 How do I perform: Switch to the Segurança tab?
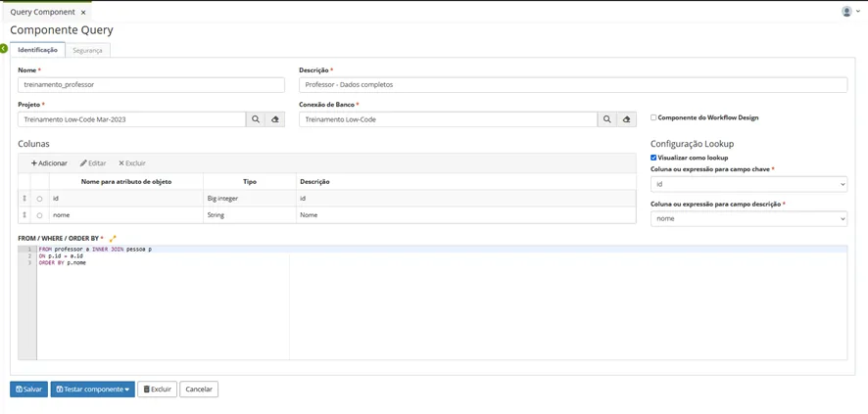[87, 50]
